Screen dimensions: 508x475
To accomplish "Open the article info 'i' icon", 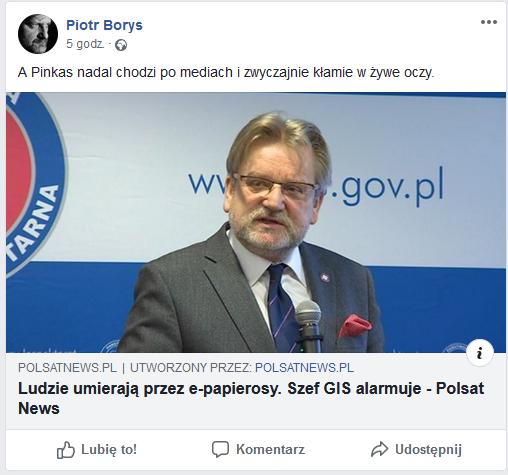I will [x=480, y=353].
